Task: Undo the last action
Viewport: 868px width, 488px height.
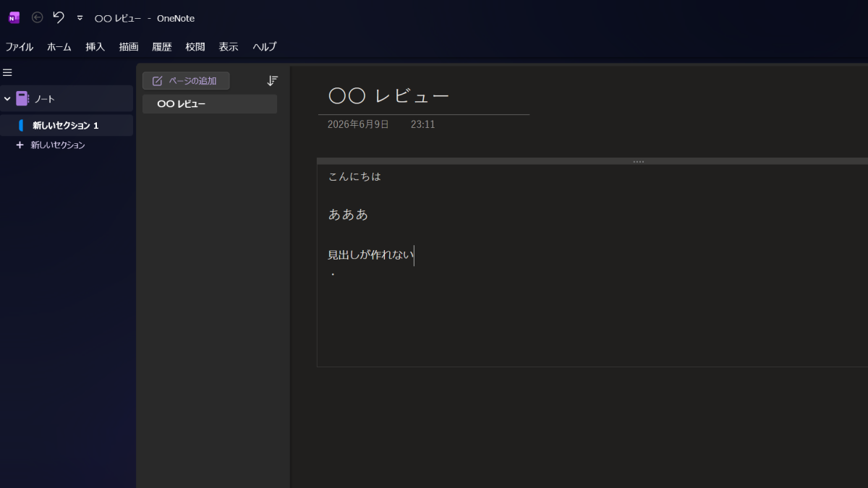Action: [x=59, y=17]
